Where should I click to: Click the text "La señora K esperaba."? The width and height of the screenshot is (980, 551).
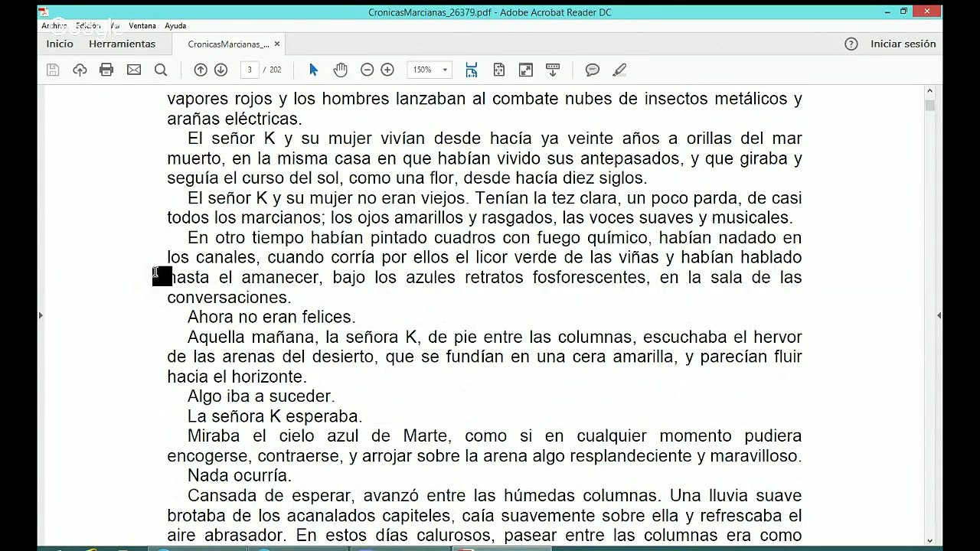[275, 416]
